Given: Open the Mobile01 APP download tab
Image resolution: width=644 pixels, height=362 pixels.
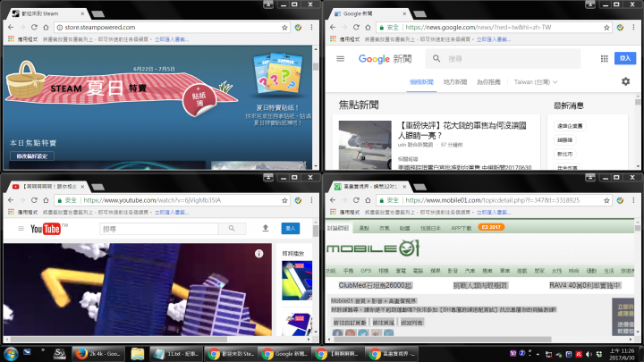Looking at the screenshot, I should pos(461,228).
